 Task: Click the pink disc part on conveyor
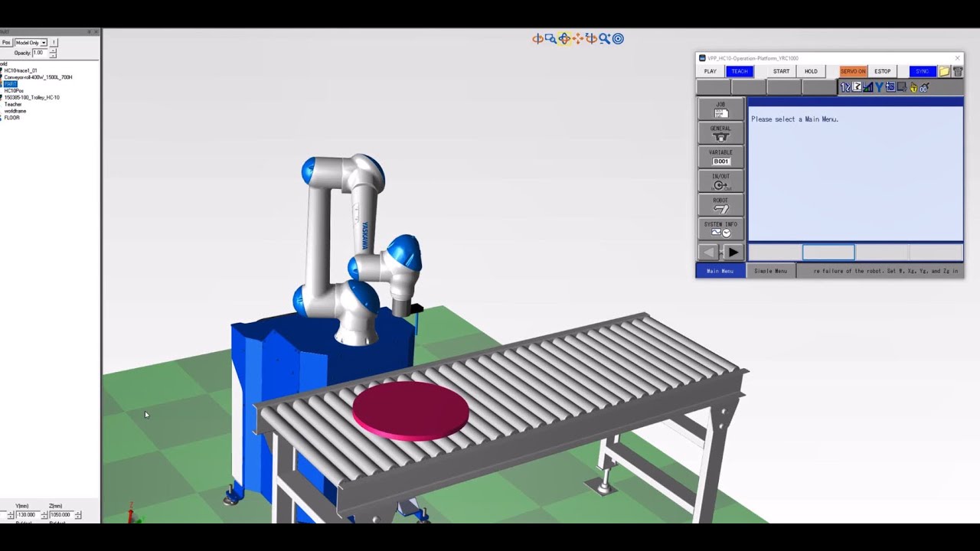click(410, 409)
